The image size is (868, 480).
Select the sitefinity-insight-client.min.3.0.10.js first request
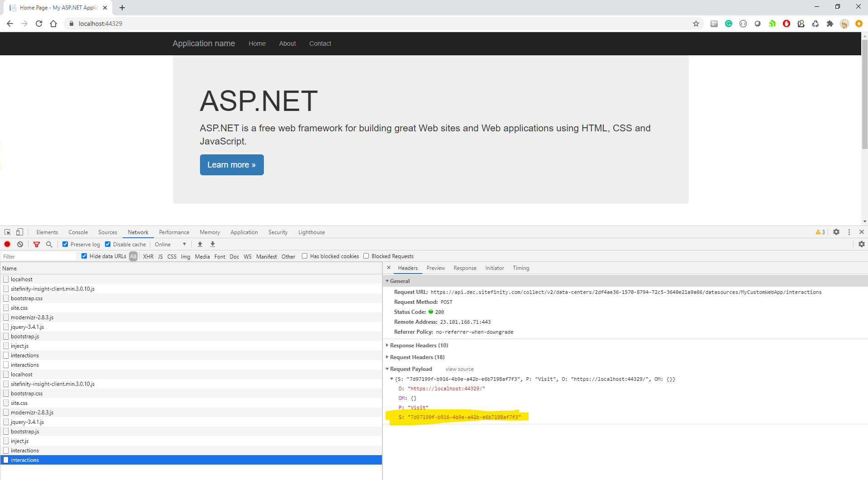tap(52, 288)
